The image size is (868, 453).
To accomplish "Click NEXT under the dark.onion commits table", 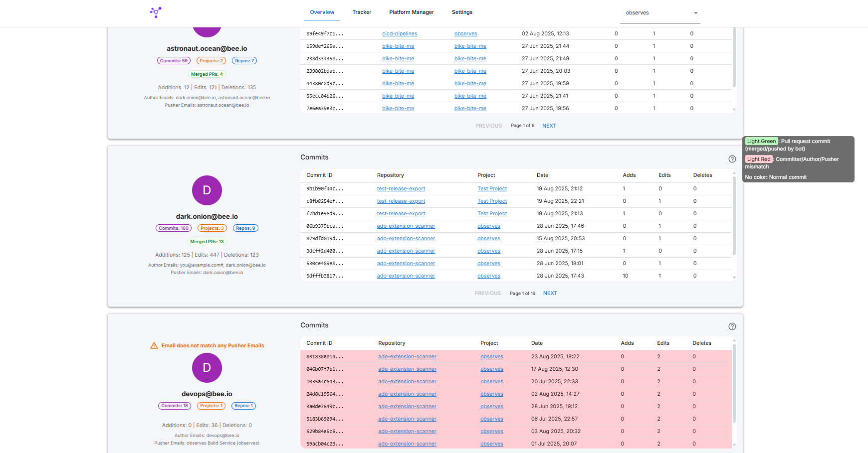I will pyautogui.click(x=550, y=294).
